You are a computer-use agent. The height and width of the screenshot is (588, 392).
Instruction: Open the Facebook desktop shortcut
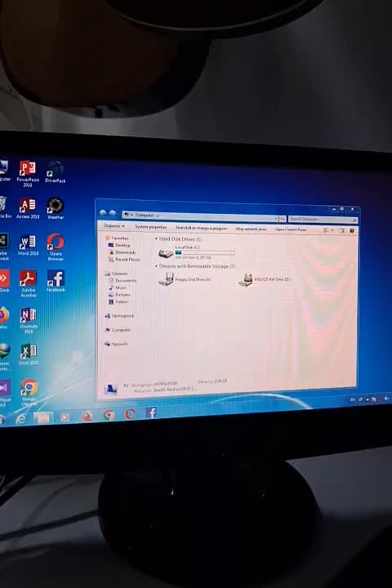pos(56,280)
